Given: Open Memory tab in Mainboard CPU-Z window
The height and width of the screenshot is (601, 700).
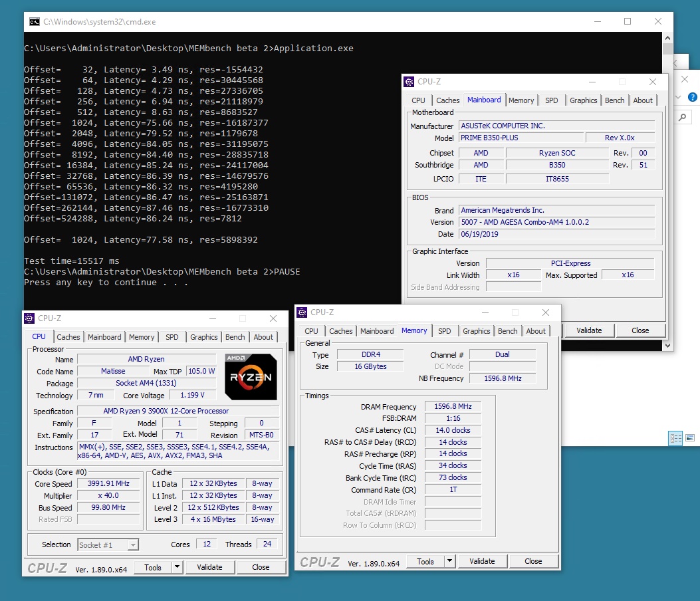Looking at the screenshot, I should click(x=521, y=100).
